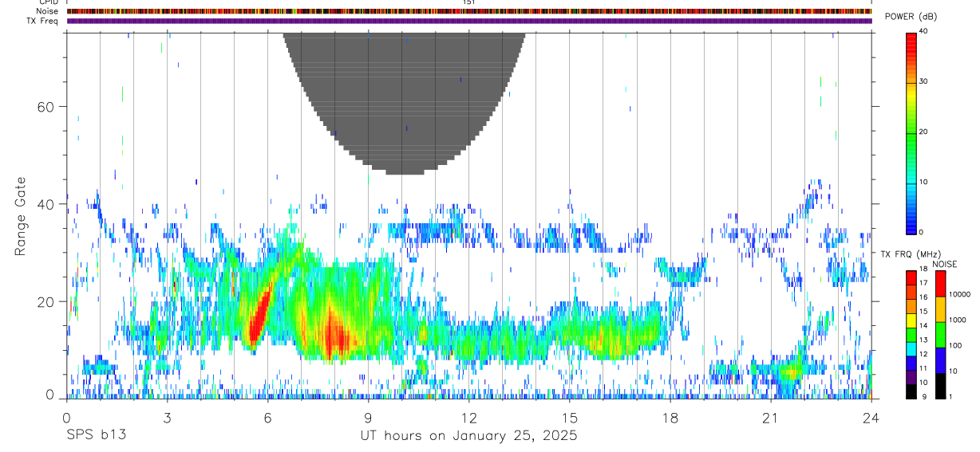This screenshot has height=452, width=980.
Task: Click the '30' label on power colorbar
Action: point(924,82)
